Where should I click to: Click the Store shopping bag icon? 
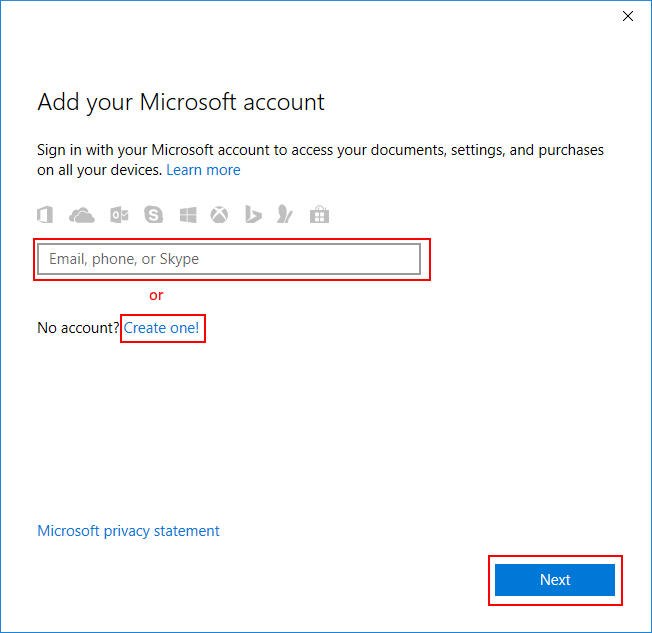pos(319,215)
